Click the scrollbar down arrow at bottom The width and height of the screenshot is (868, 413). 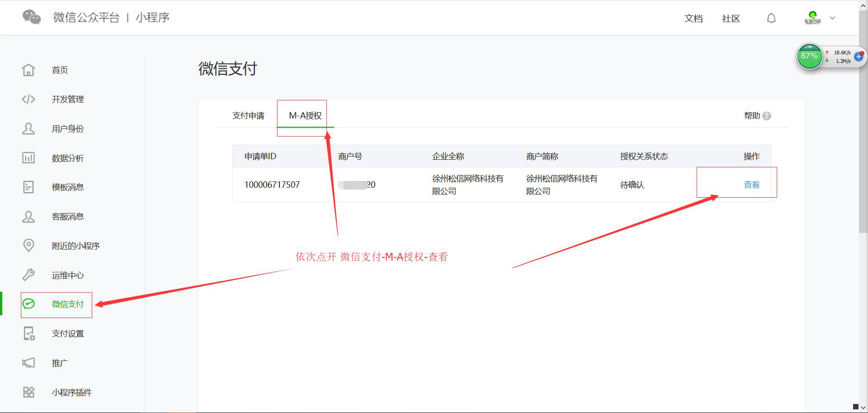(863, 407)
